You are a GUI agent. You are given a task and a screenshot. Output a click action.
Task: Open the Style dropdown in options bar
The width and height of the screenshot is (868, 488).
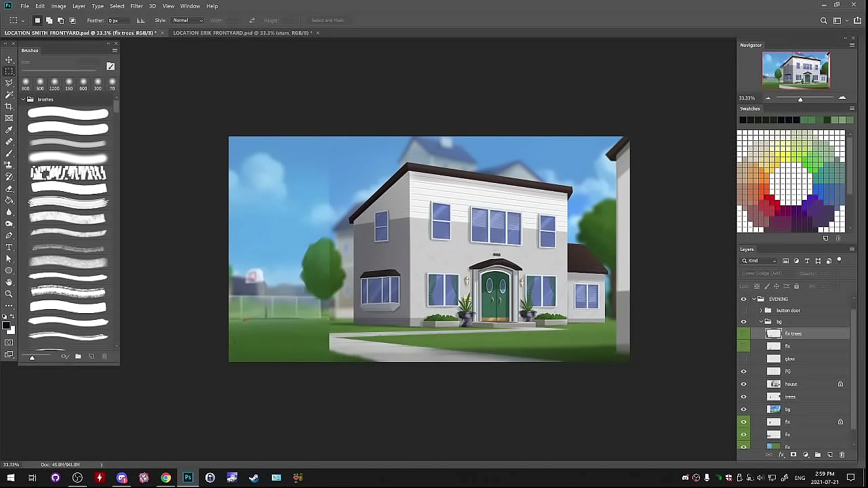[x=188, y=20]
